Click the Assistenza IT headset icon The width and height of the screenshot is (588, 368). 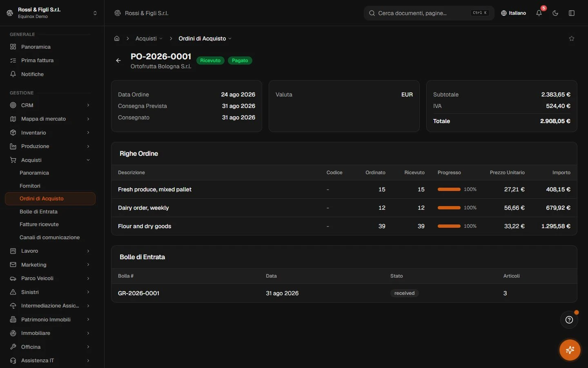click(x=13, y=361)
